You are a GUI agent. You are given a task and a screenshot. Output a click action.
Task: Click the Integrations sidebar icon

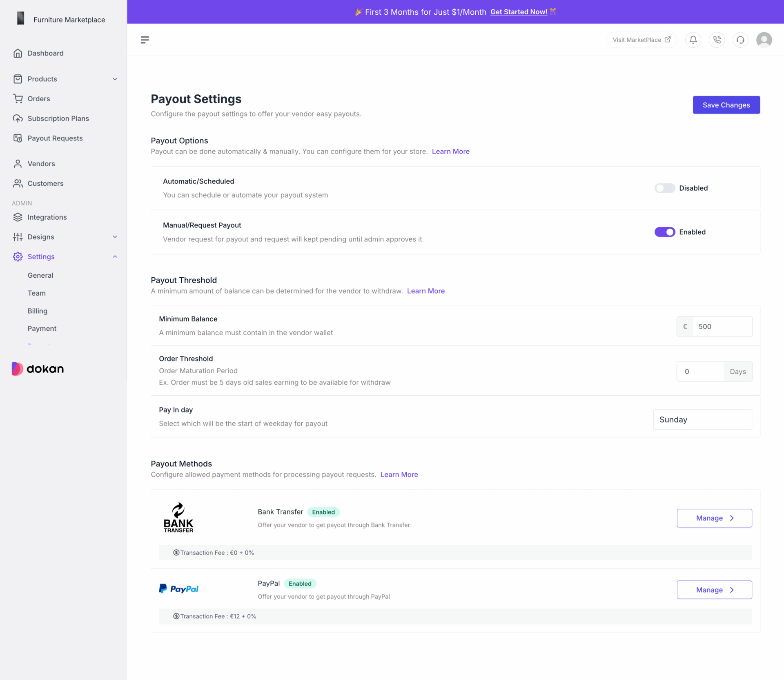pos(18,217)
